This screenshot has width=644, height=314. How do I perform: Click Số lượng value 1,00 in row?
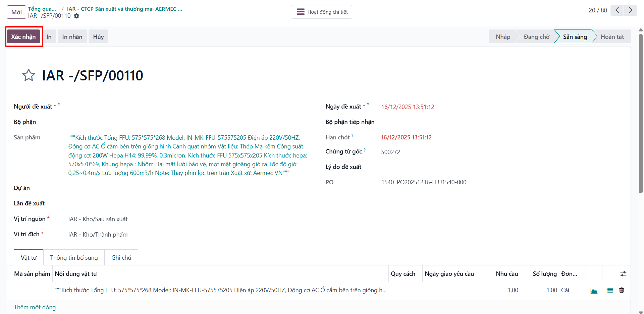click(551, 290)
